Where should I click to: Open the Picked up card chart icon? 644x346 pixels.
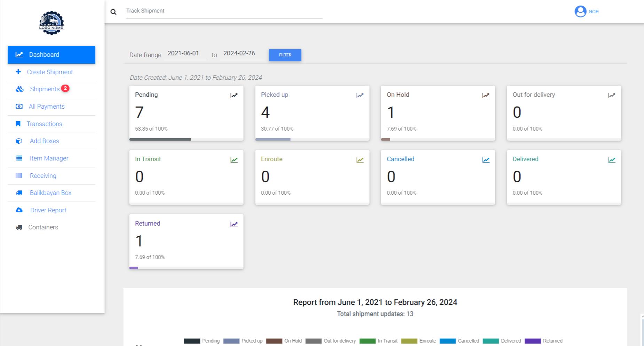pyautogui.click(x=360, y=95)
